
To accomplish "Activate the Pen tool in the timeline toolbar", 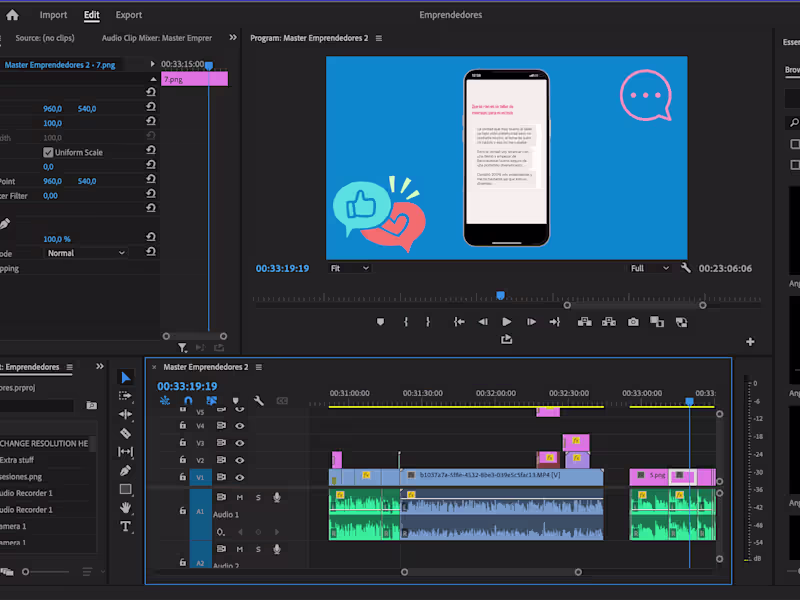I will (125, 470).
